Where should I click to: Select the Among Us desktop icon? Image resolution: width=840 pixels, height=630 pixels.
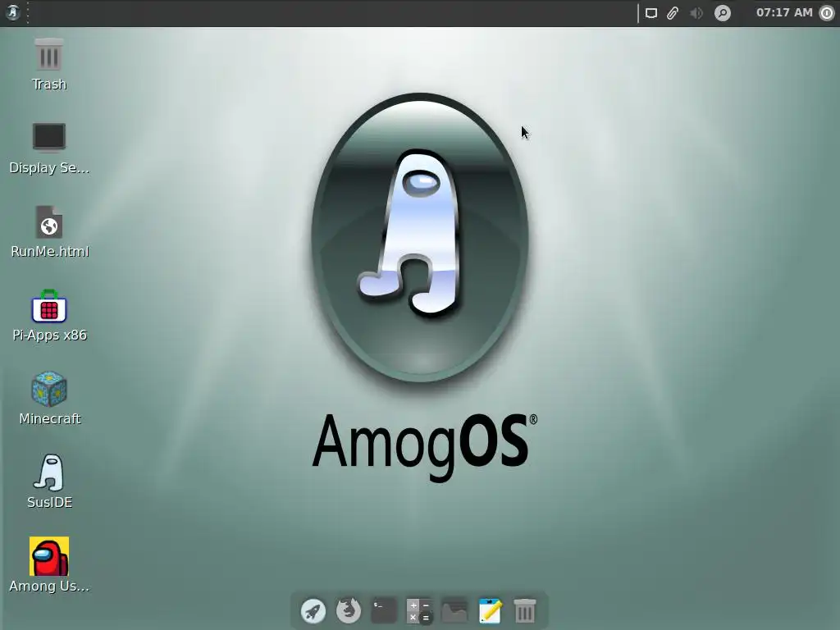(48, 556)
